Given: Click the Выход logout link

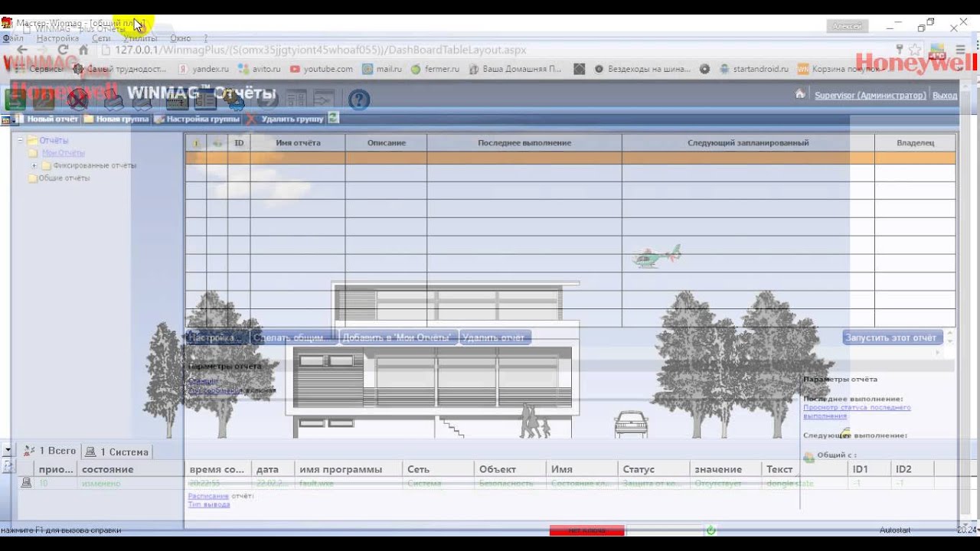Looking at the screenshot, I should coord(945,96).
